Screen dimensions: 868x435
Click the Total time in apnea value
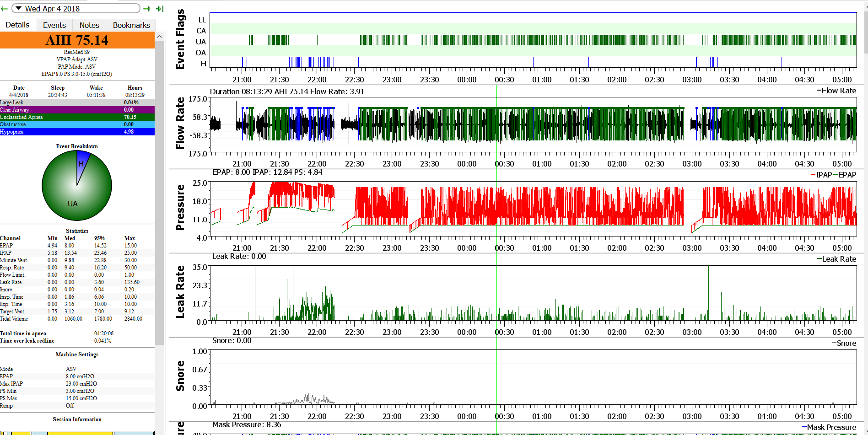[104, 333]
